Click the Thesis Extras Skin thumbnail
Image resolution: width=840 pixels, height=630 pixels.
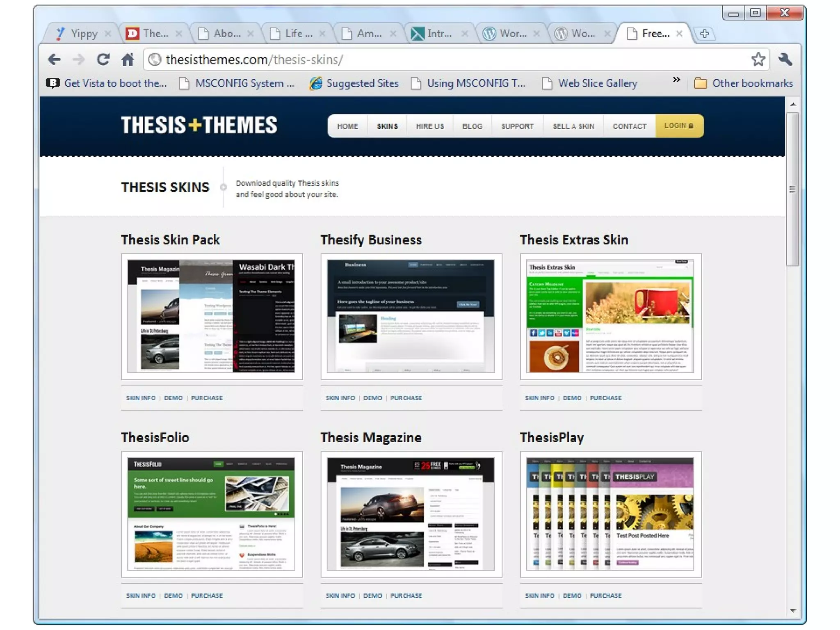pos(610,316)
